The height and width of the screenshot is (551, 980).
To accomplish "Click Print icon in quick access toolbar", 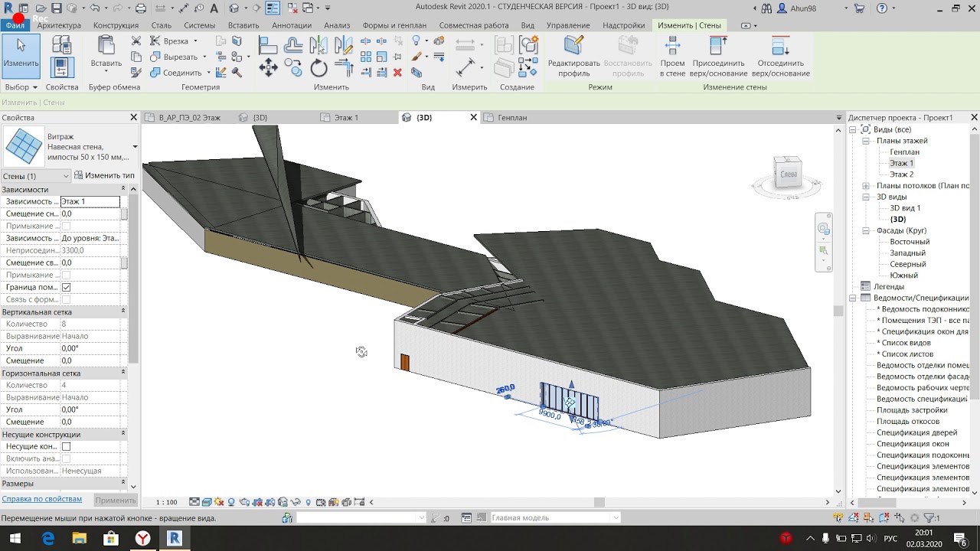I will tap(141, 8).
